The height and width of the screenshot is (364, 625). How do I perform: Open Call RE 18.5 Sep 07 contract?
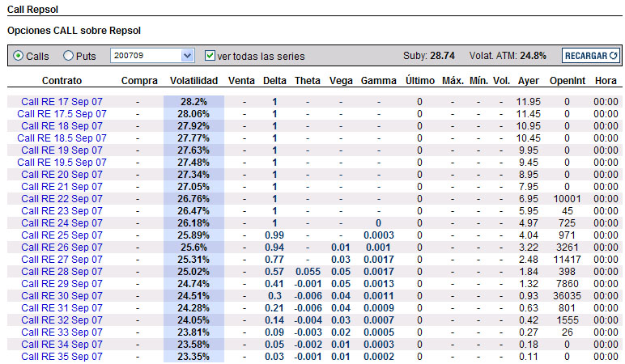(62, 138)
